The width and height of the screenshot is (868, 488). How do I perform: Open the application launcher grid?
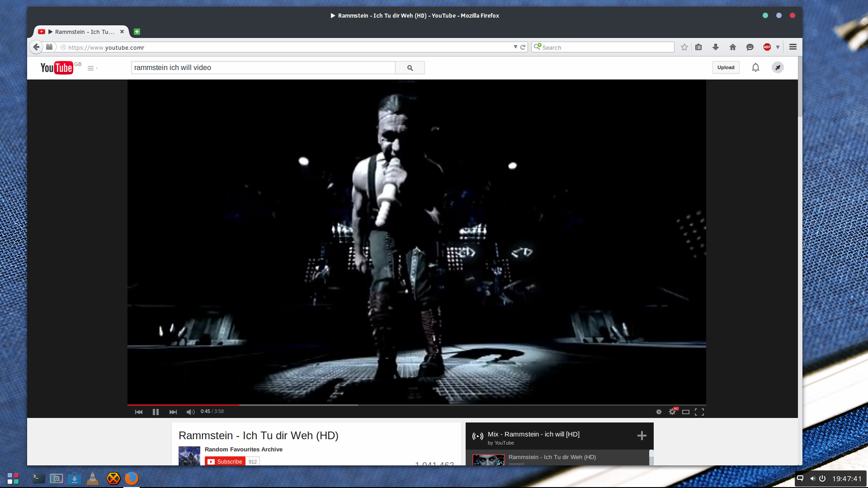13,478
